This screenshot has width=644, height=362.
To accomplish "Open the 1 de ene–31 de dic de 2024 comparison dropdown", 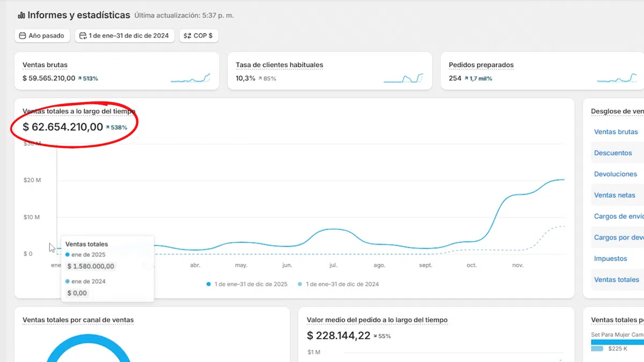I will [x=125, y=36].
